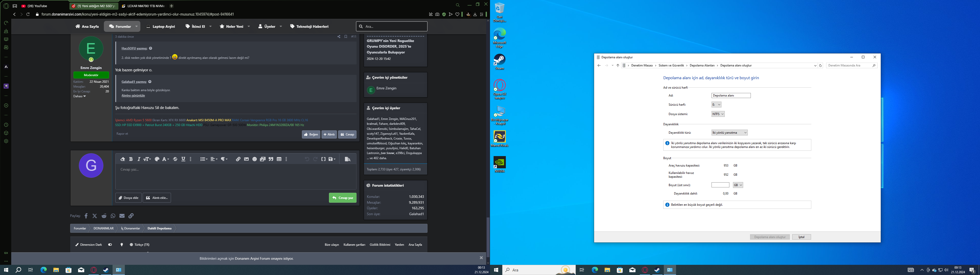Image resolution: width=980 pixels, height=275 pixels.
Task: Open the emoji smiley picker
Action: tap(254, 159)
